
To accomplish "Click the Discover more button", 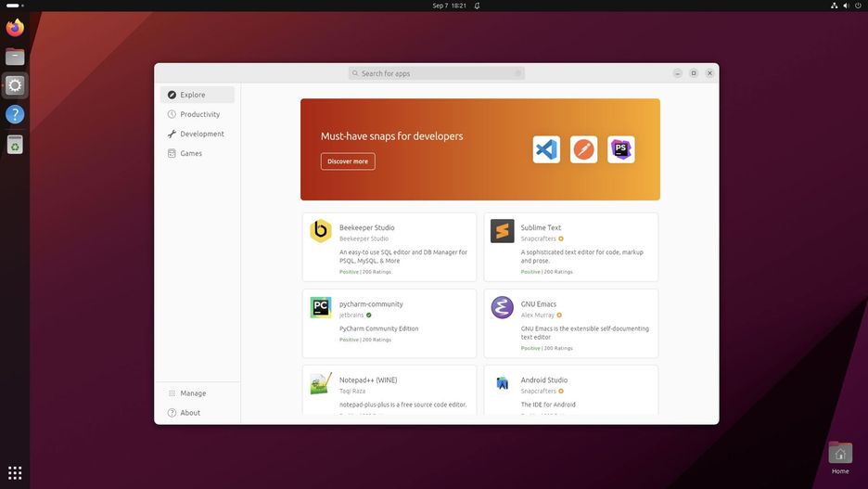I will [x=348, y=161].
